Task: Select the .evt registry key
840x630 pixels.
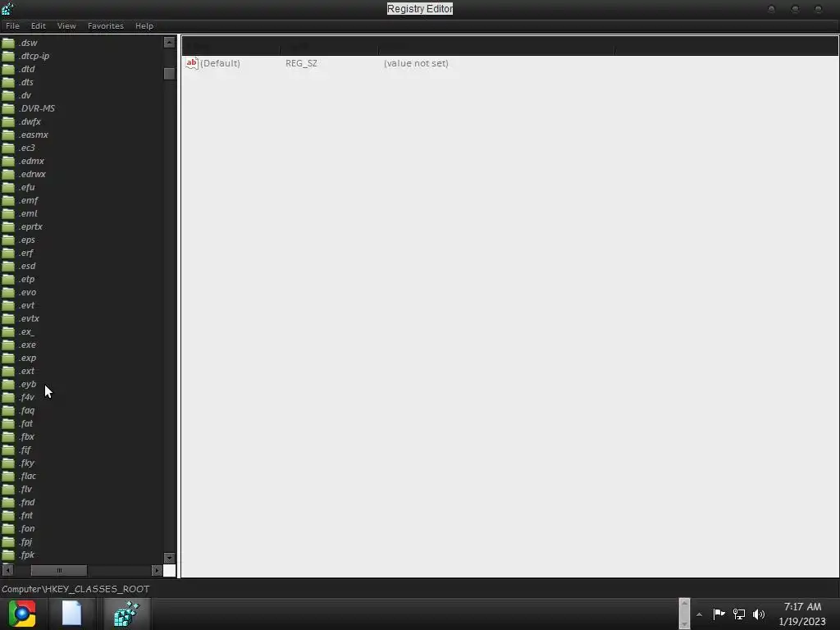Action: click(26, 305)
